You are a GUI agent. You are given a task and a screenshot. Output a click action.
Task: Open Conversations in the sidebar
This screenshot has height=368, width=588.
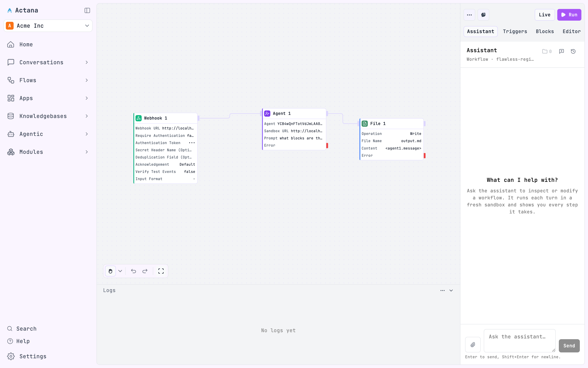(41, 62)
